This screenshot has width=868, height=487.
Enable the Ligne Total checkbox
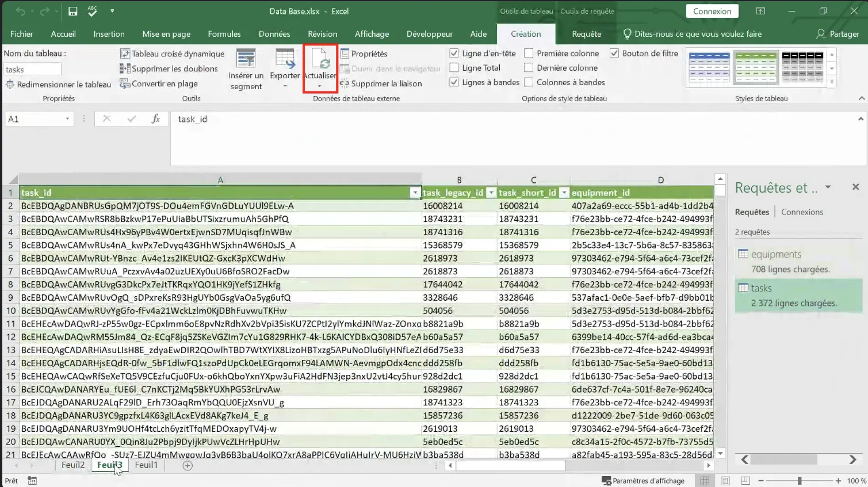(x=454, y=68)
